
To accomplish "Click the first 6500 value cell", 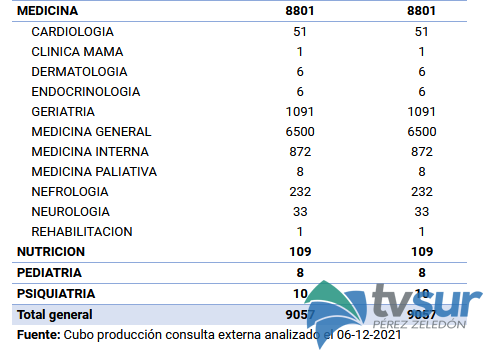I will [300, 132].
